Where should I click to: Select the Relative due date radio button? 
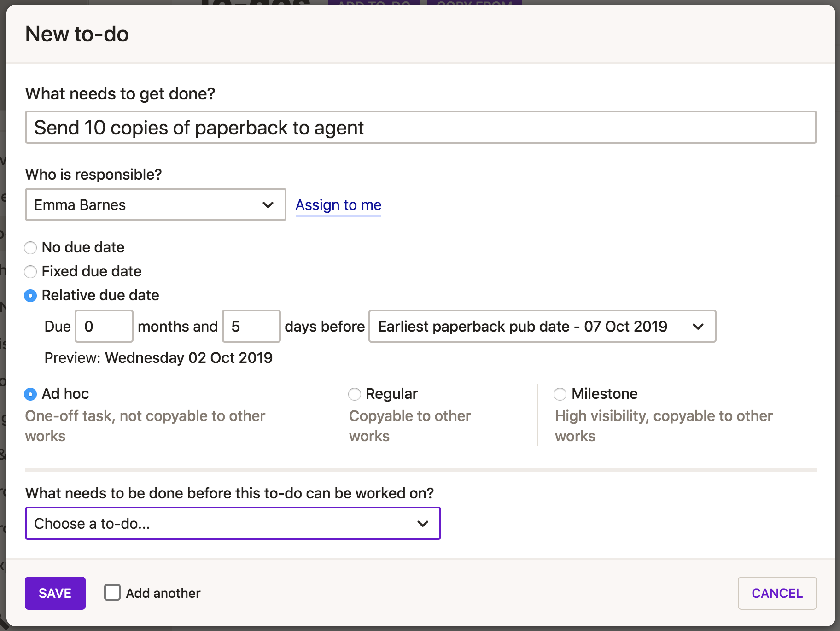(30, 296)
